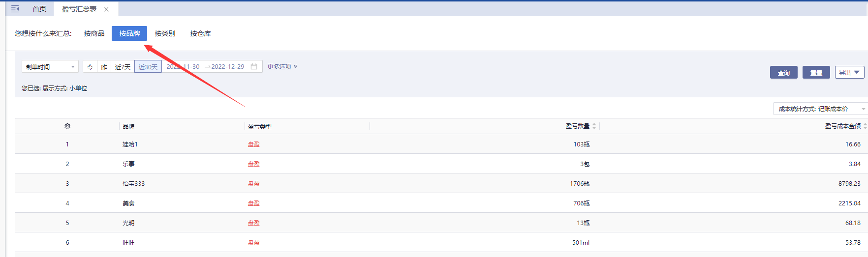Click the 查询 search button
The height and width of the screenshot is (257, 868).
coord(783,73)
